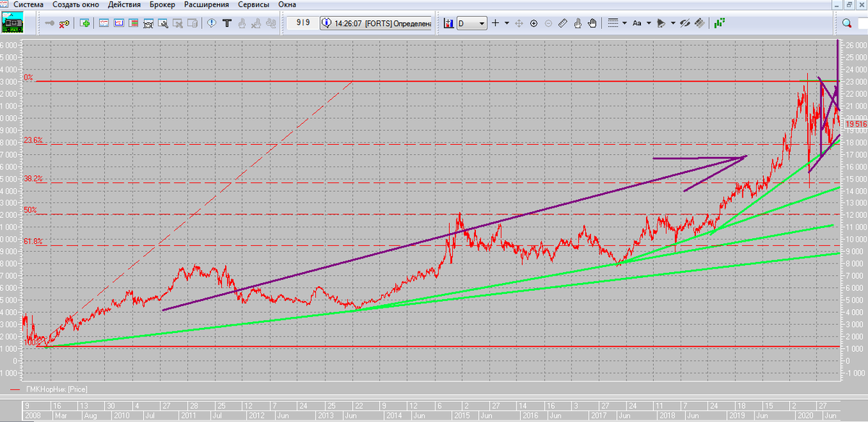Click the magnifier search icon

tap(846, 23)
